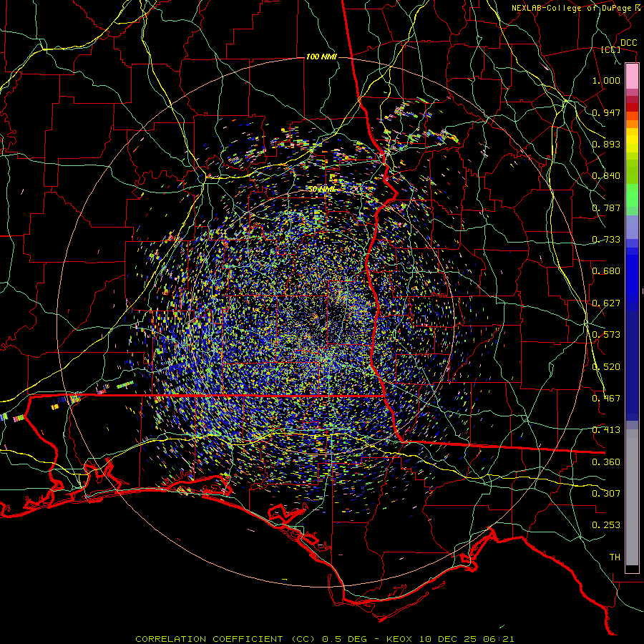Pick the lavender segment of the color bar

[632, 228]
